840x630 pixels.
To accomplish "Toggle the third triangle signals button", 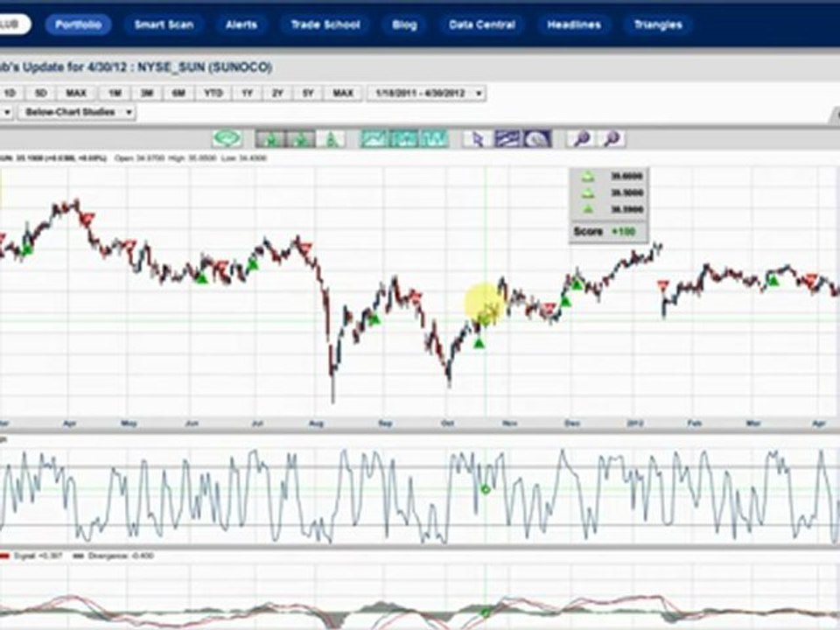I will pyautogui.click(x=331, y=139).
